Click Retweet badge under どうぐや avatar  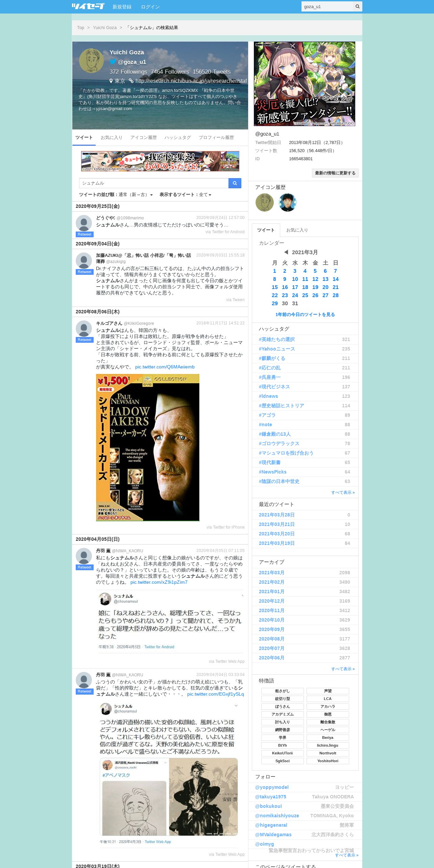coord(85,234)
